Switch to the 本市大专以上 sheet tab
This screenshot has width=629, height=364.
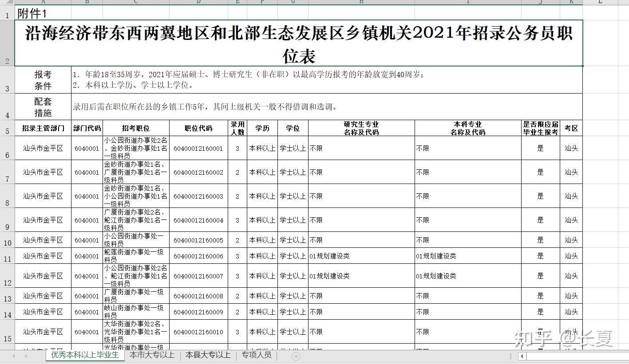152,355
